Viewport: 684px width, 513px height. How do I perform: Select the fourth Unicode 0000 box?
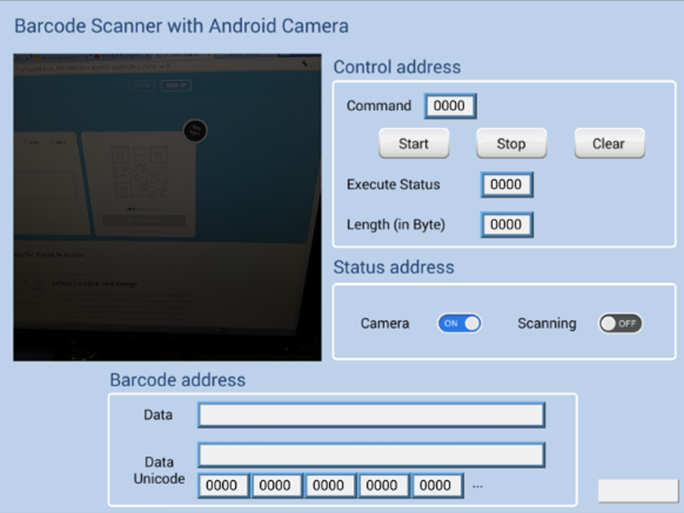pos(383,486)
